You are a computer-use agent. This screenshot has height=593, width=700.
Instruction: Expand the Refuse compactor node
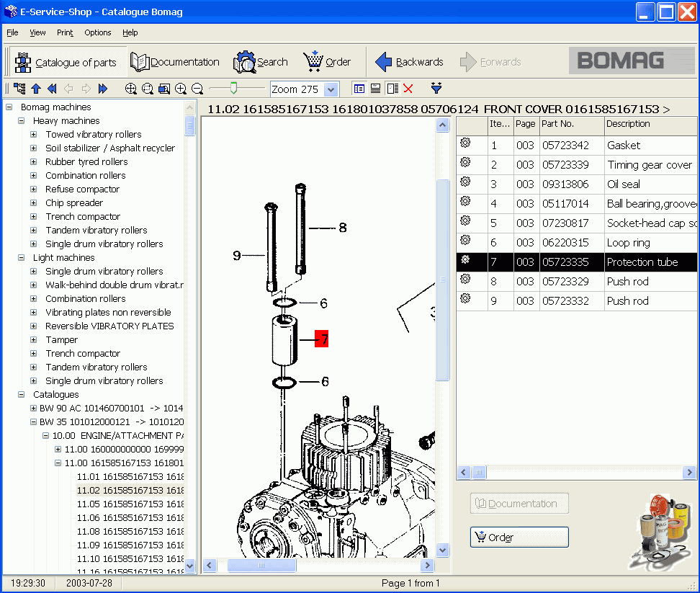pos(33,190)
